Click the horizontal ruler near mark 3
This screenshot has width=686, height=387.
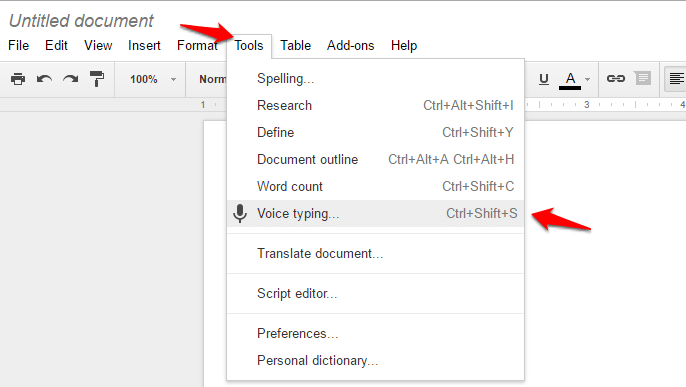[x=587, y=105]
